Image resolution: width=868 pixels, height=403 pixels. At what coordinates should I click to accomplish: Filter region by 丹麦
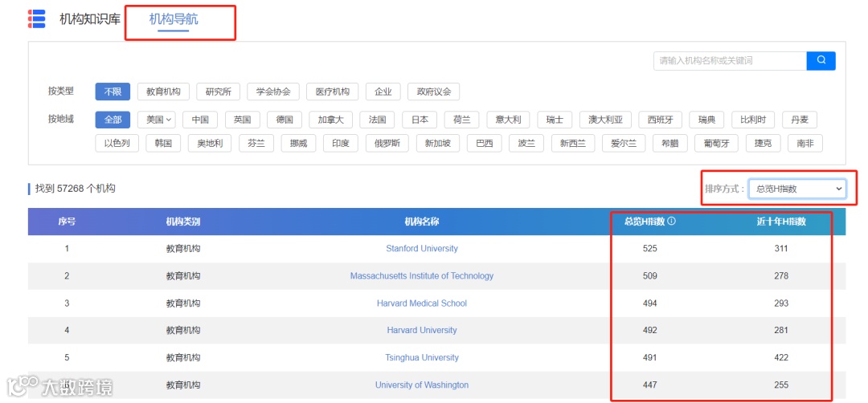pos(800,120)
